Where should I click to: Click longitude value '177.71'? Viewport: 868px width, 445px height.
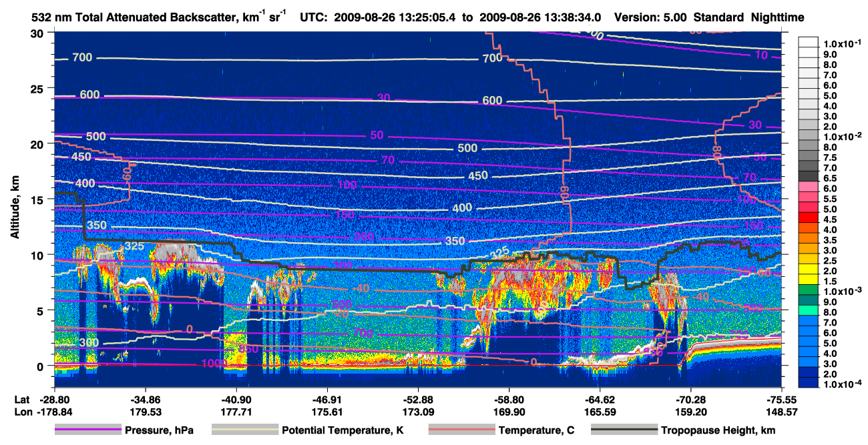coord(236,412)
